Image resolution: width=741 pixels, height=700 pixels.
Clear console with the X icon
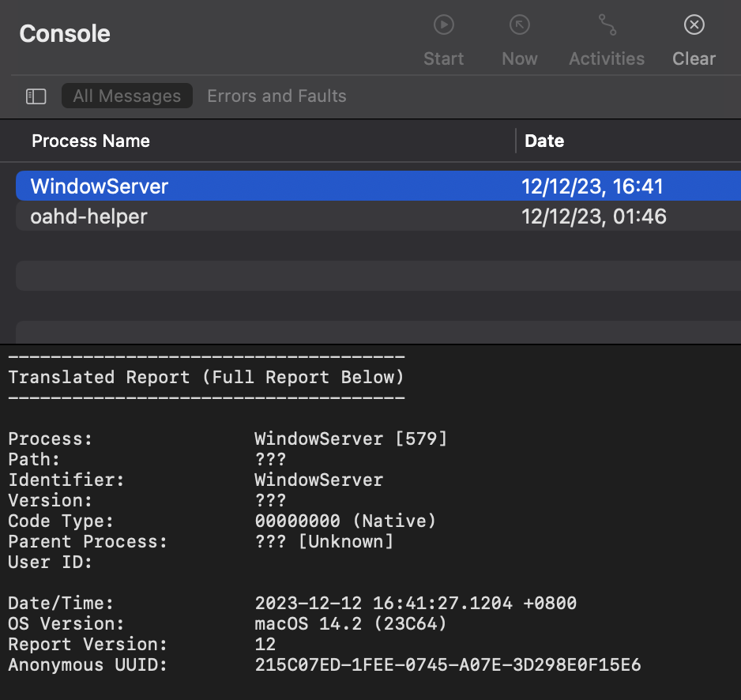click(694, 24)
